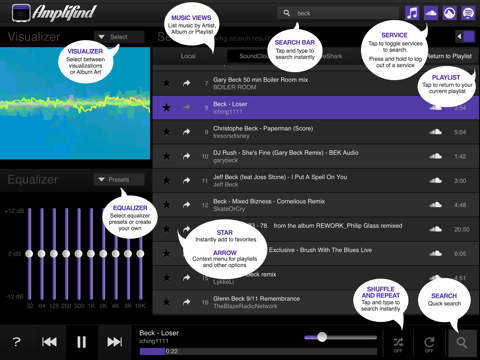The width and height of the screenshot is (480, 360).
Task: Click the 32 Hz equalizer slider knob
Action: click(29, 254)
